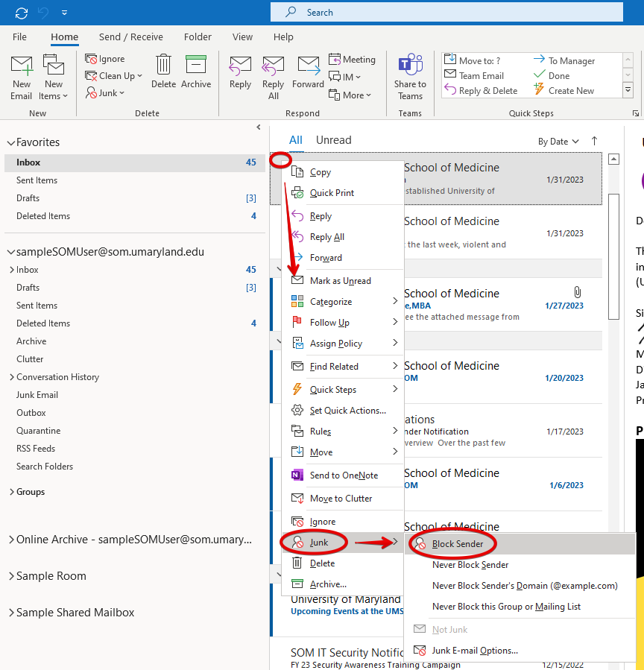The height and width of the screenshot is (670, 644).
Task: Collapse the Favorites folder section
Action: pyautogui.click(x=10, y=142)
